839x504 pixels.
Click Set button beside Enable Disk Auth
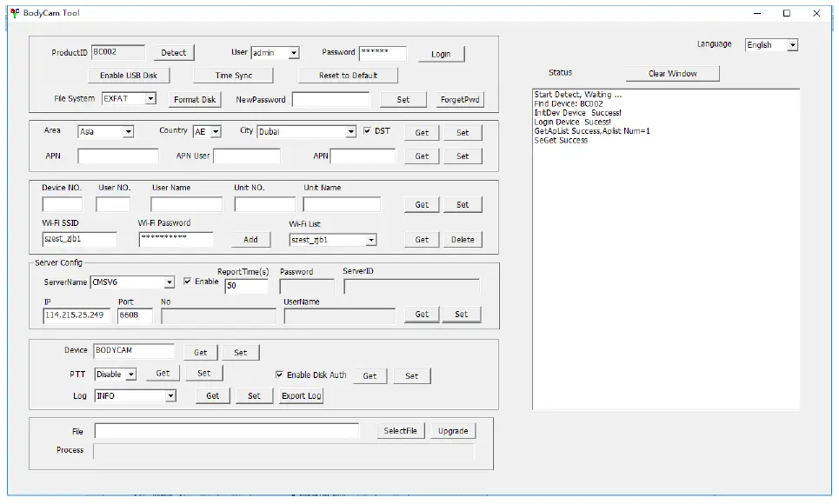(x=411, y=376)
